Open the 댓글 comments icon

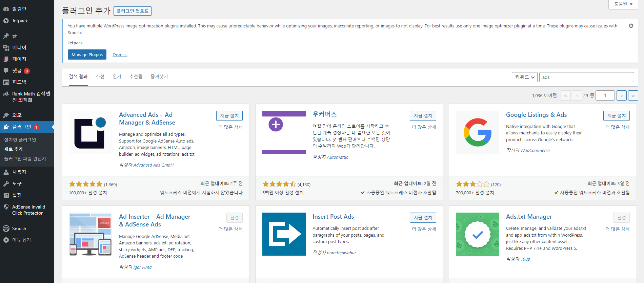[6, 70]
